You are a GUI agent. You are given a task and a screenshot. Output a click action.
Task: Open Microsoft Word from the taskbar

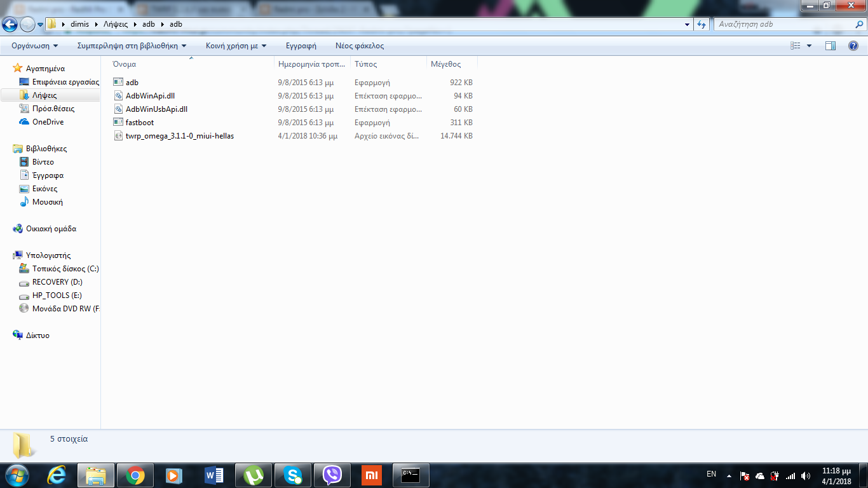(214, 475)
